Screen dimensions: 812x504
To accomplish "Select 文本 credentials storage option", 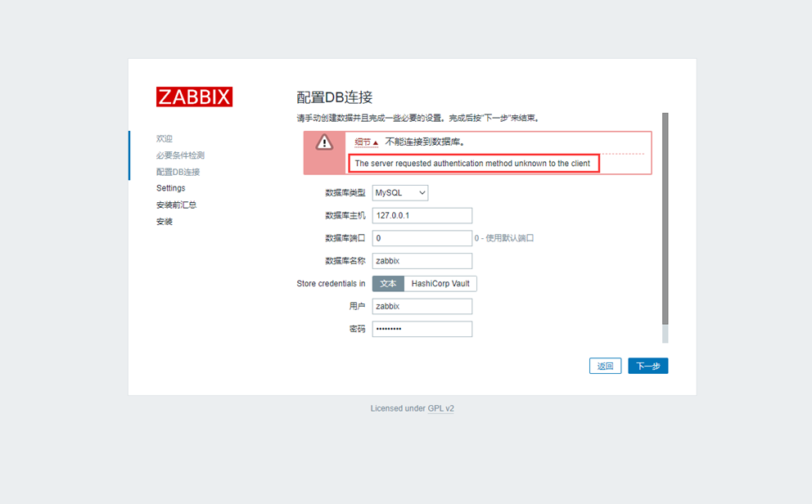I will (x=389, y=284).
